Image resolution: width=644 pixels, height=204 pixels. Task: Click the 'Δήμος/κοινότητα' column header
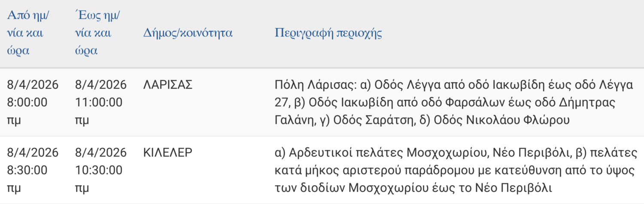[x=188, y=33]
